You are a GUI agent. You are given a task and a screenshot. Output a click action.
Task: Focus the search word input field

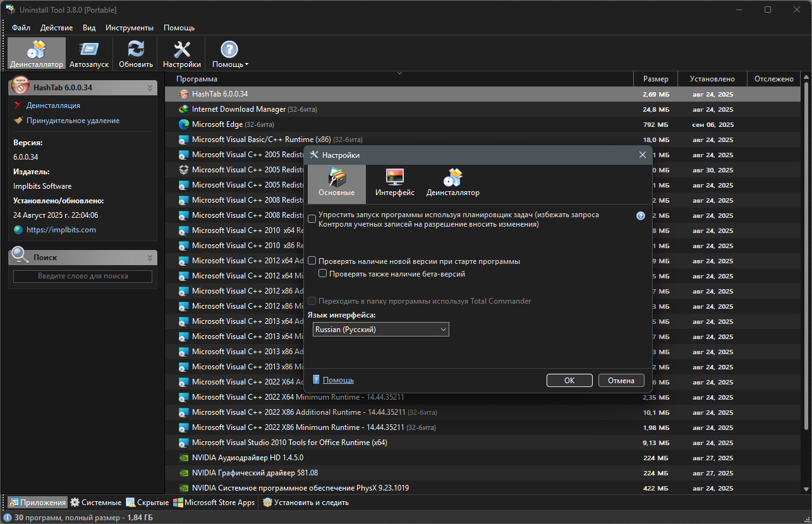click(x=83, y=276)
